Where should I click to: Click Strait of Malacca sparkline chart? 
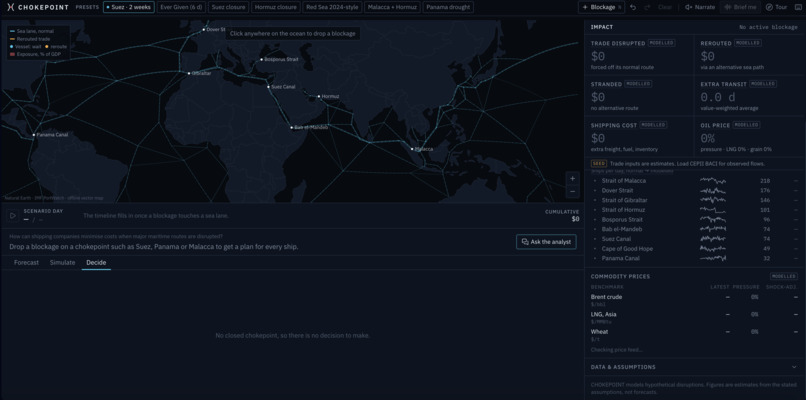[x=713, y=181]
